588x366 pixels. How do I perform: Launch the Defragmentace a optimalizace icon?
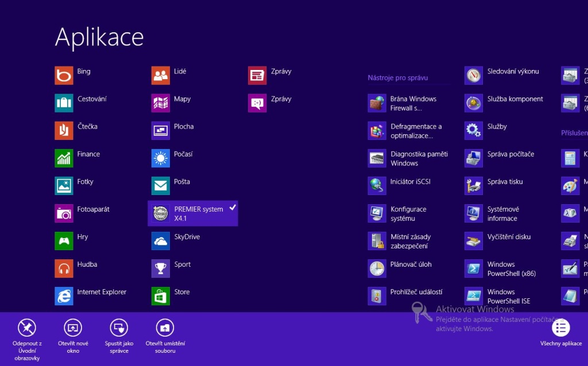point(377,130)
